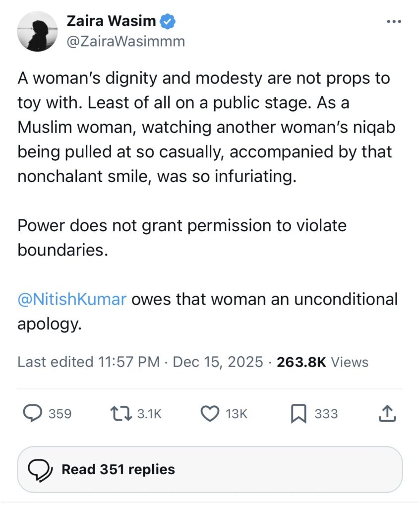
Task: Click the 359 replies count
Action: (60, 414)
